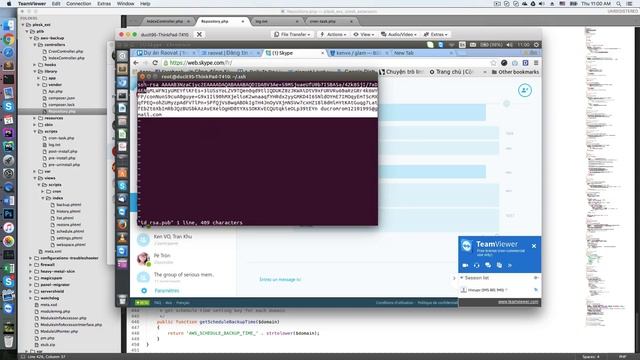The image size is (640, 360).
Task: Open post-install.php in sidebar
Action: (62, 151)
